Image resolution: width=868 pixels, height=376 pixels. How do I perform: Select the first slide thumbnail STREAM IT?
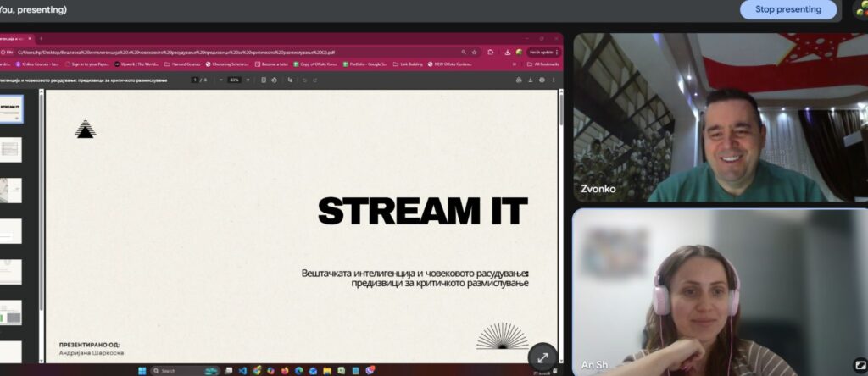click(11, 108)
